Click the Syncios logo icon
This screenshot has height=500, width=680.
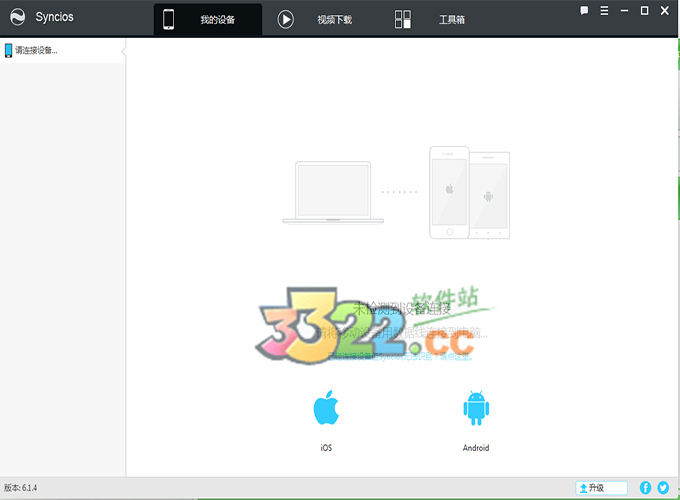point(17,17)
